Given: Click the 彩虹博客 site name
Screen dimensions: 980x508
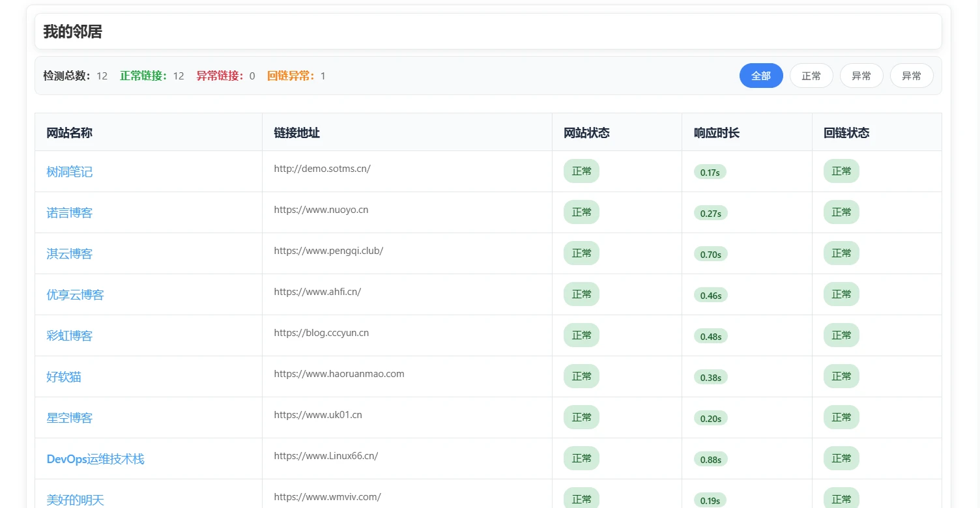Looking at the screenshot, I should tap(70, 336).
